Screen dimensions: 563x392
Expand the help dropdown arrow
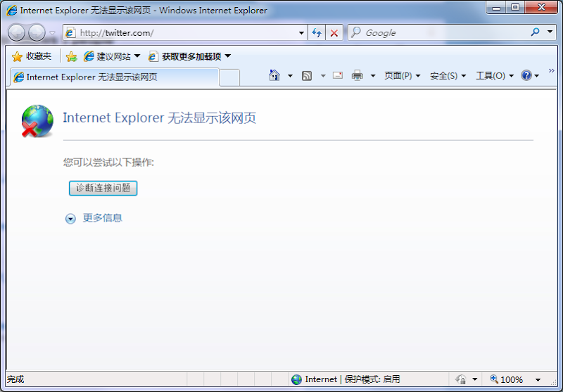(x=537, y=76)
